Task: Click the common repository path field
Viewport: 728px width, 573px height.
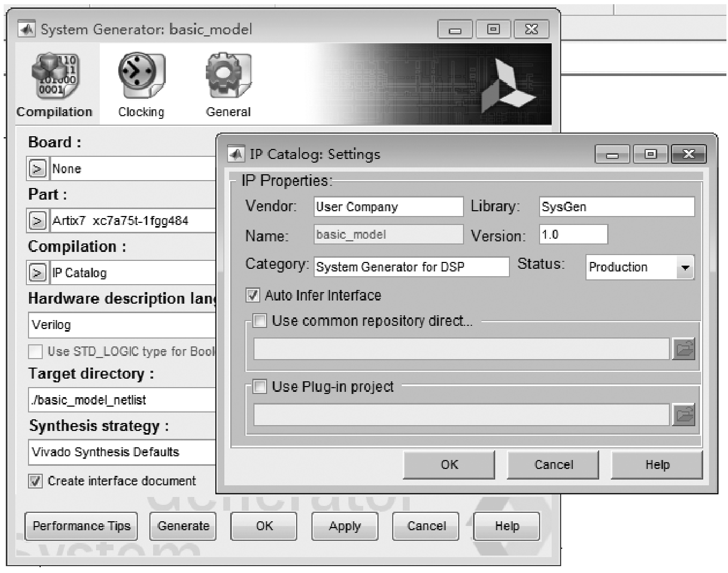Action: (461, 349)
